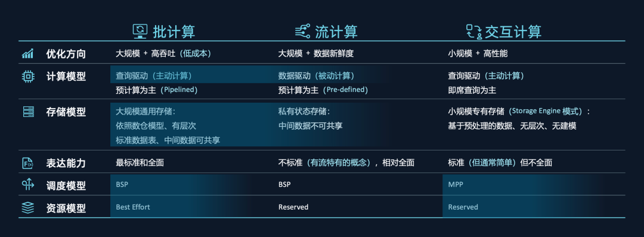Click the server stack icon beside 存储模型
This screenshot has width=644, height=237.
[x=27, y=112]
